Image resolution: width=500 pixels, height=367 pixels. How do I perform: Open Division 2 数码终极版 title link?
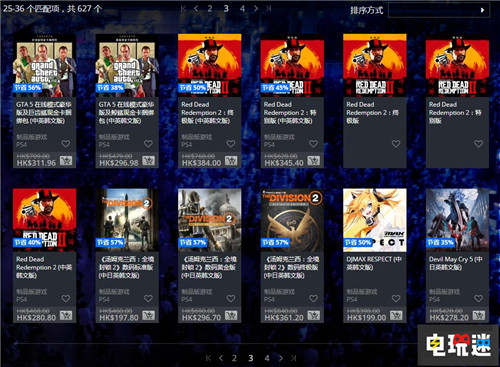[291, 267]
